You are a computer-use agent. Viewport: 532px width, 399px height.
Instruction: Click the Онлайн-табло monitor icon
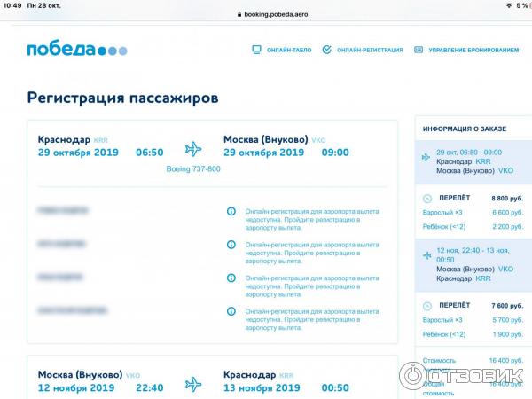[x=257, y=51]
